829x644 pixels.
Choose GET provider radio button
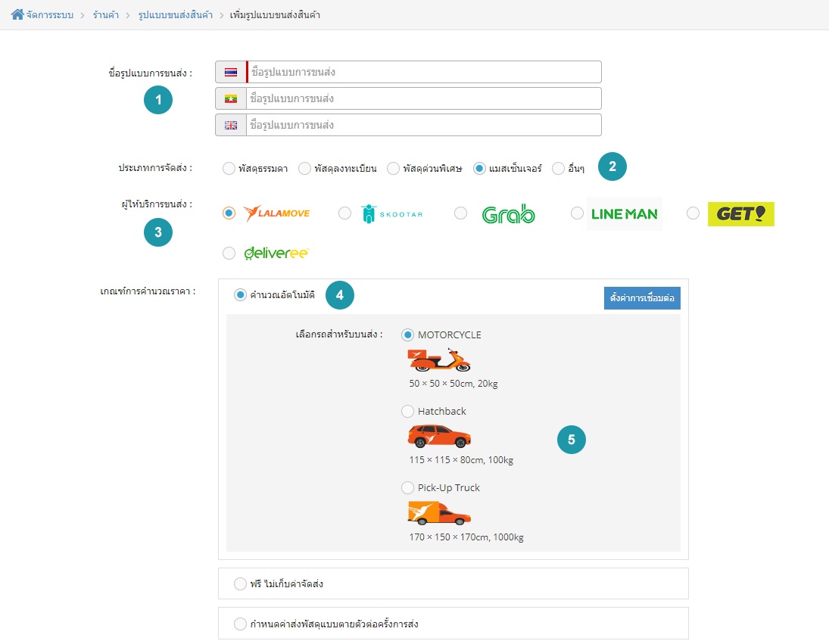point(693,213)
